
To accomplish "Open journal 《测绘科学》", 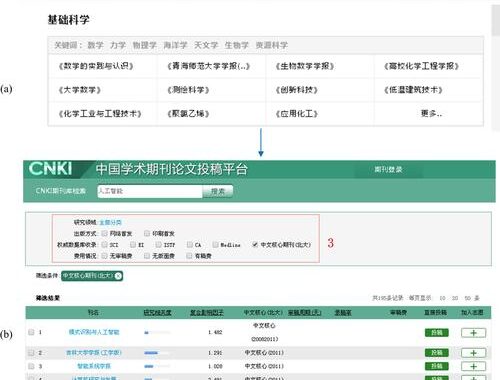I will point(188,90).
